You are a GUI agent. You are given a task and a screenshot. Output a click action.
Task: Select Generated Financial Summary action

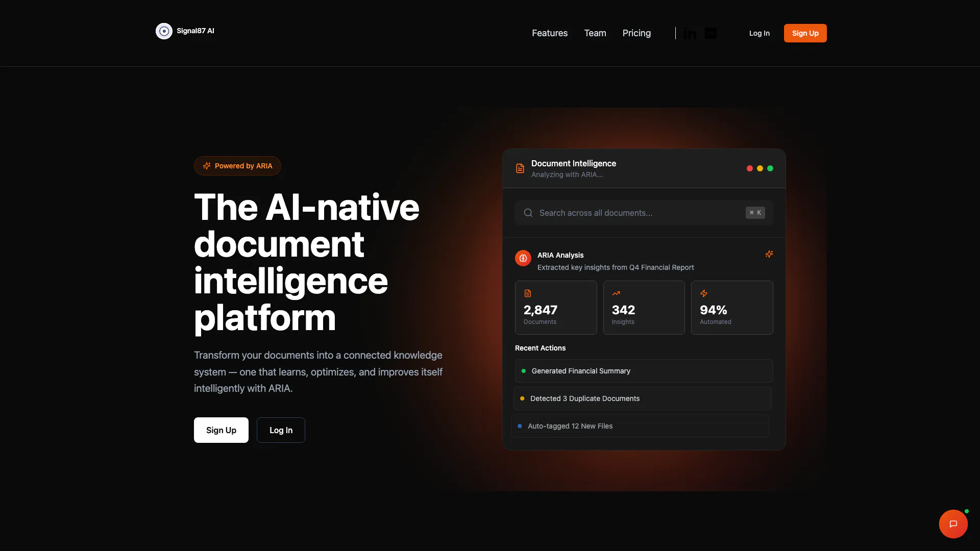point(644,371)
